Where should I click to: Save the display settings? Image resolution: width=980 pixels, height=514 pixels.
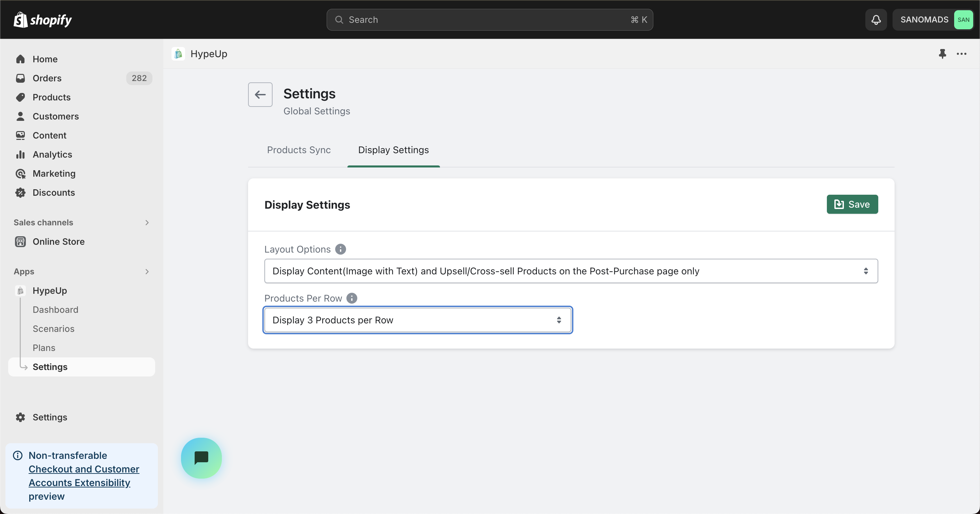tap(852, 204)
